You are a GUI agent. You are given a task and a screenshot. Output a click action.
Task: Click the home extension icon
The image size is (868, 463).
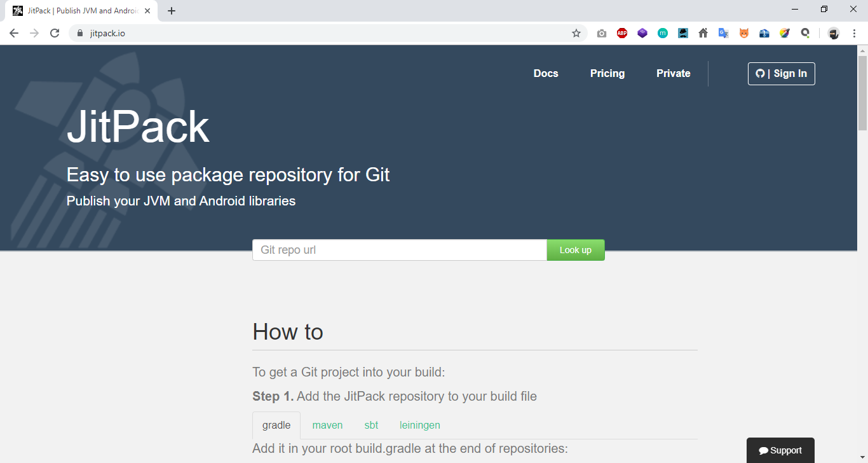[x=703, y=32]
